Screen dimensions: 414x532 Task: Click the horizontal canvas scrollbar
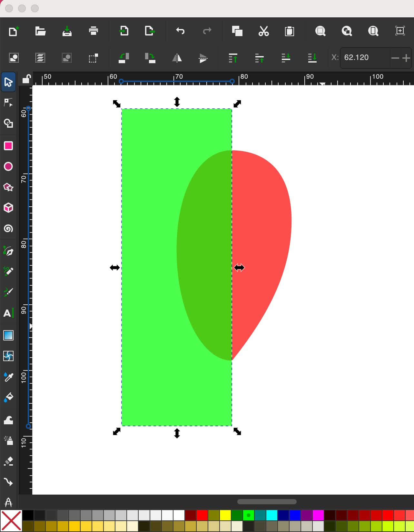pos(267,501)
